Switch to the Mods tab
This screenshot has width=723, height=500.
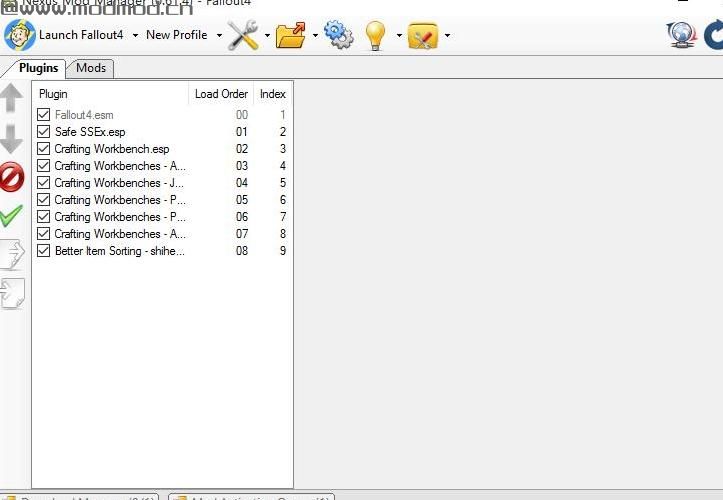91,68
